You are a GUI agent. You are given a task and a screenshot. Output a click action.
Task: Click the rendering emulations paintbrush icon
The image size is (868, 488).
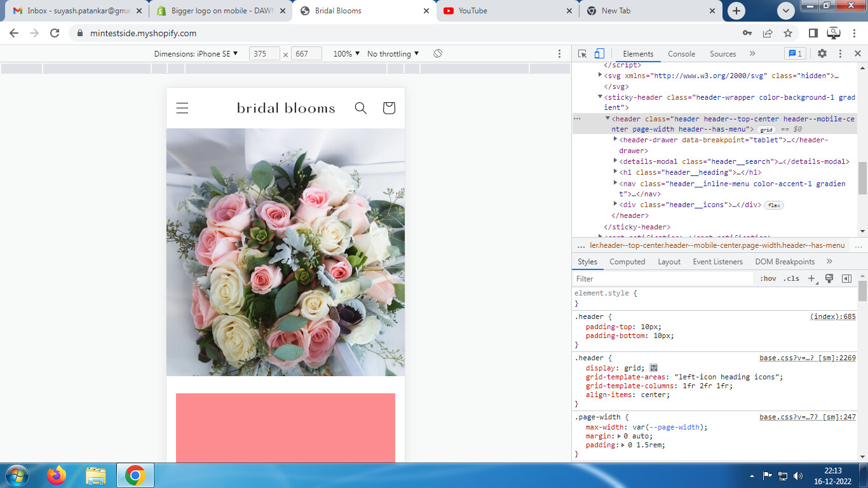pyautogui.click(x=829, y=279)
